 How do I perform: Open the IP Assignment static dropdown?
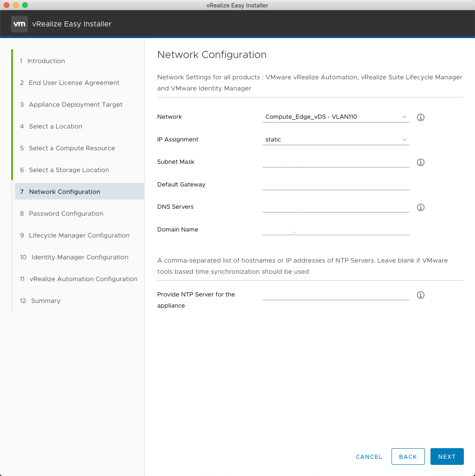coord(336,140)
